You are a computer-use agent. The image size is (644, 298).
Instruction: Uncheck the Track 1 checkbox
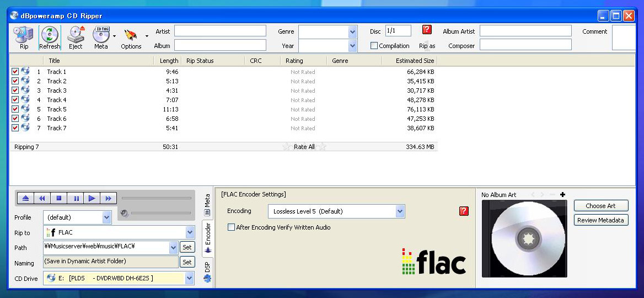point(15,72)
